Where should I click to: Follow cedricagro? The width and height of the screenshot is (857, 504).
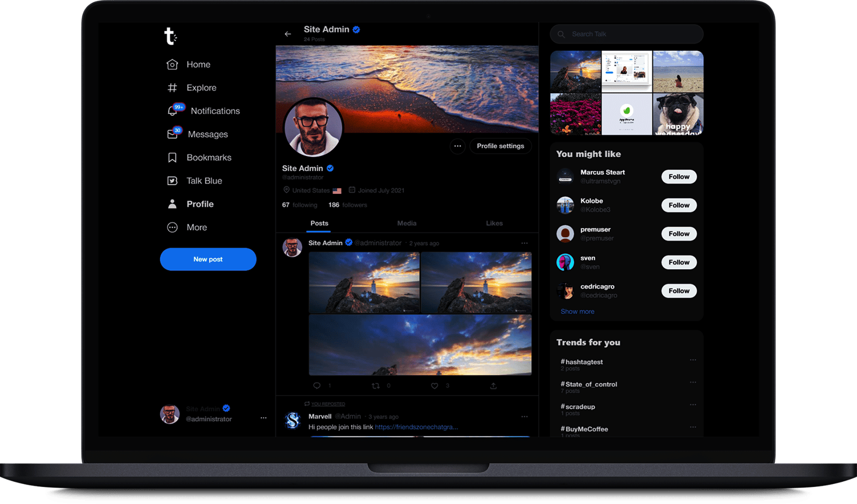pyautogui.click(x=679, y=291)
